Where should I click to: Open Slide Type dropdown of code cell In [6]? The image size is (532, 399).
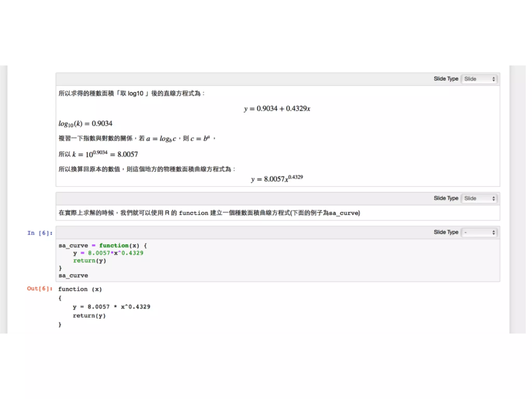(x=479, y=232)
